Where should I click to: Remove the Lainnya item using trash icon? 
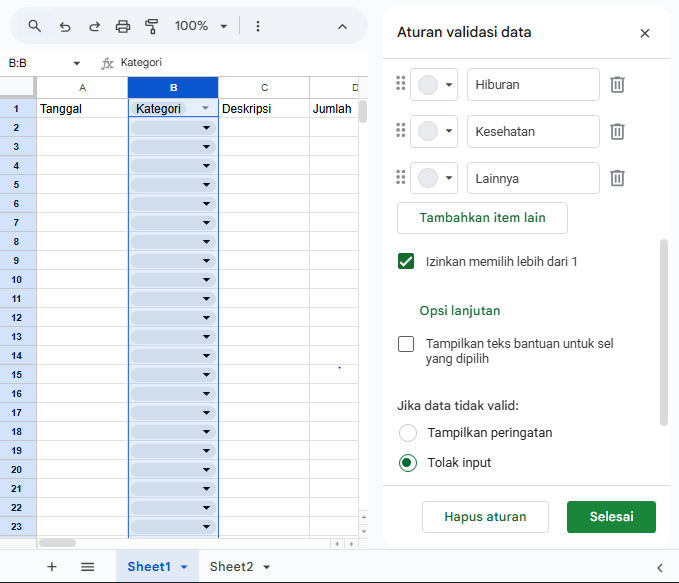[x=618, y=178]
